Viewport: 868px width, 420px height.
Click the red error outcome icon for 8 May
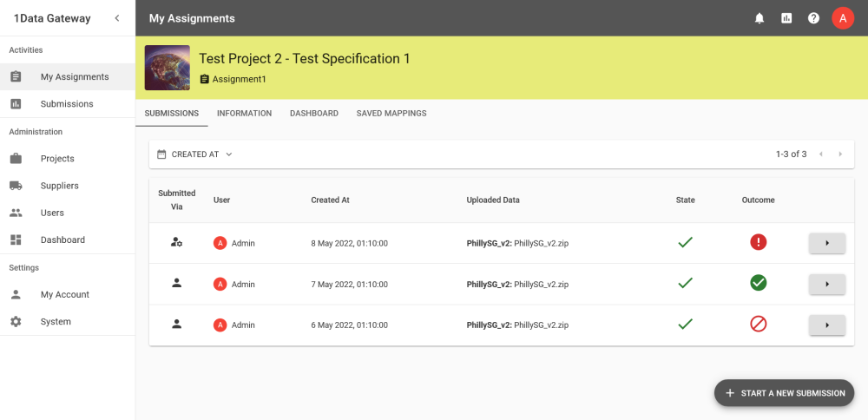(x=759, y=242)
